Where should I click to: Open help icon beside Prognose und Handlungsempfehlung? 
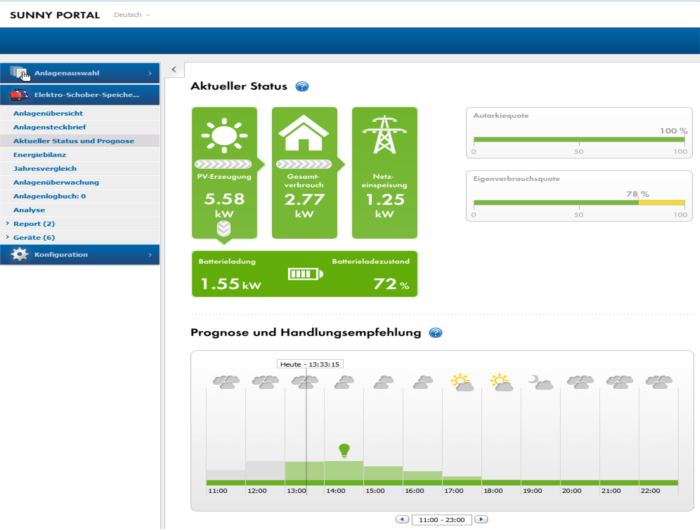click(x=435, y=333)
